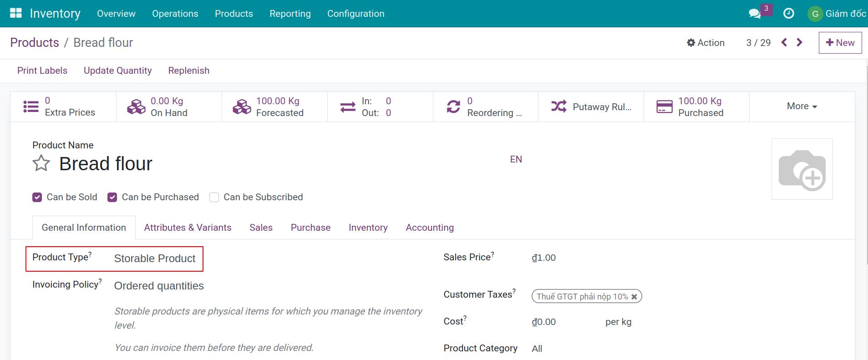Open the activities clock icon
868x360 pixels.
(789, 14)
